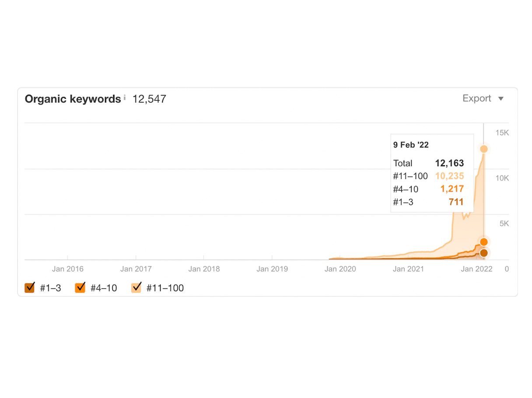The height and width of the screenshot is (398, 532).
Task: Click the Jan 2021 axis label
Action: tap(408, 269)
